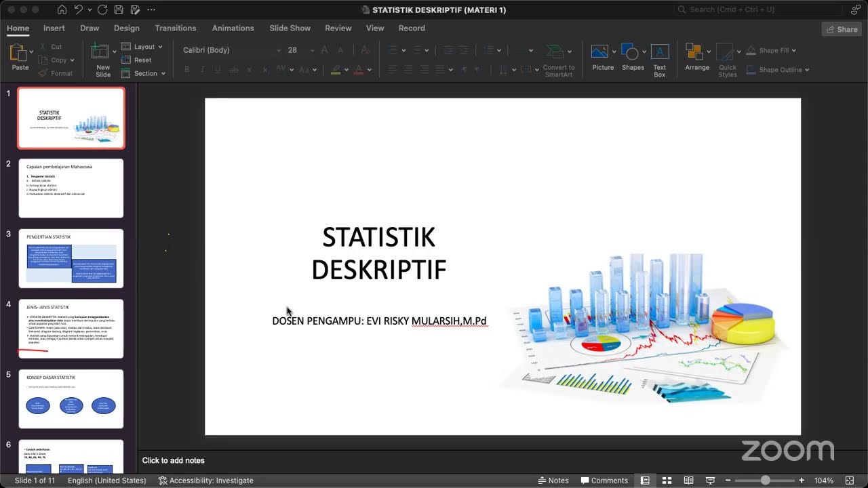Click the Share button
The width and height of the screenshot is (868, 488).
click(842, 29)
